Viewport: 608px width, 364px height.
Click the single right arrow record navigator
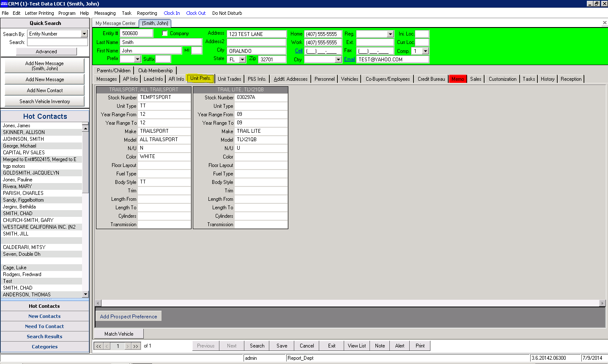coord(127,345)
